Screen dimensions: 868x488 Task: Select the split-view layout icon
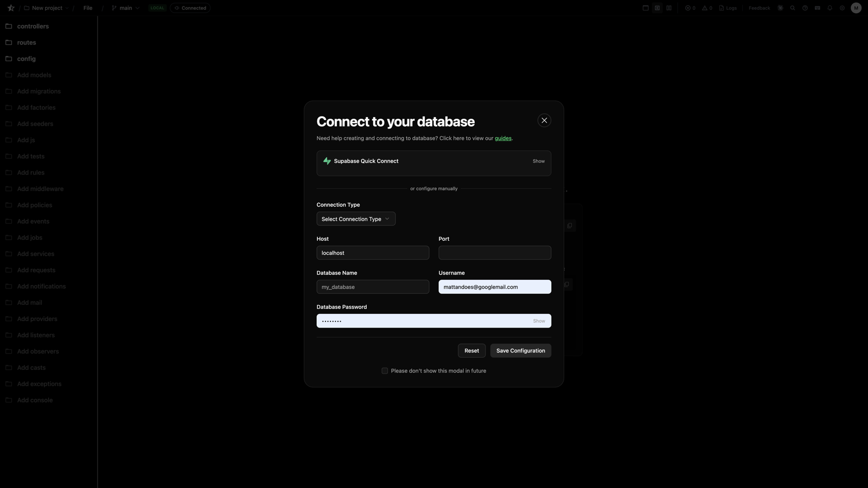pyautogui.click(x=669, y=8)
